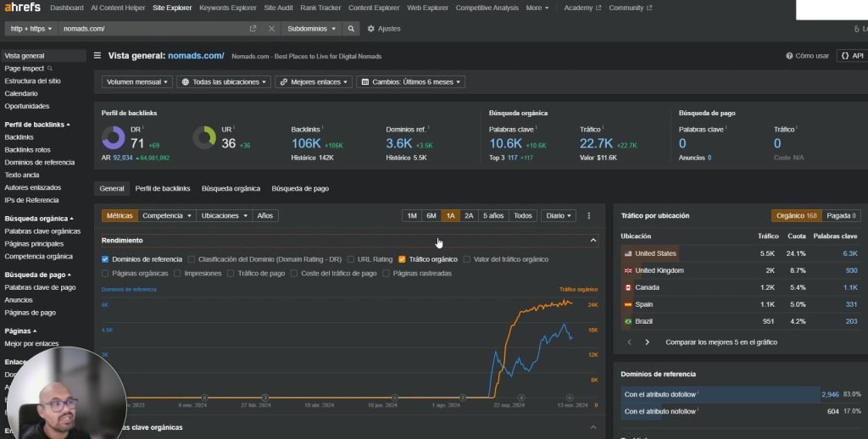Select 6M time range button

431,215
